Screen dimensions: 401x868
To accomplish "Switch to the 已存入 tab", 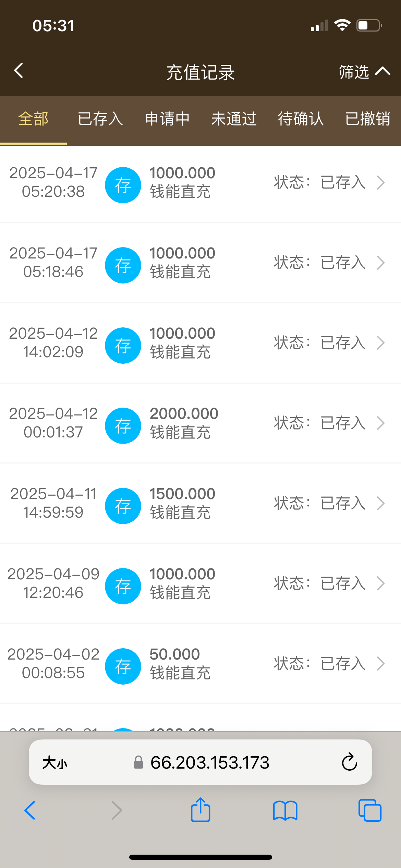I will coord(100,119).
